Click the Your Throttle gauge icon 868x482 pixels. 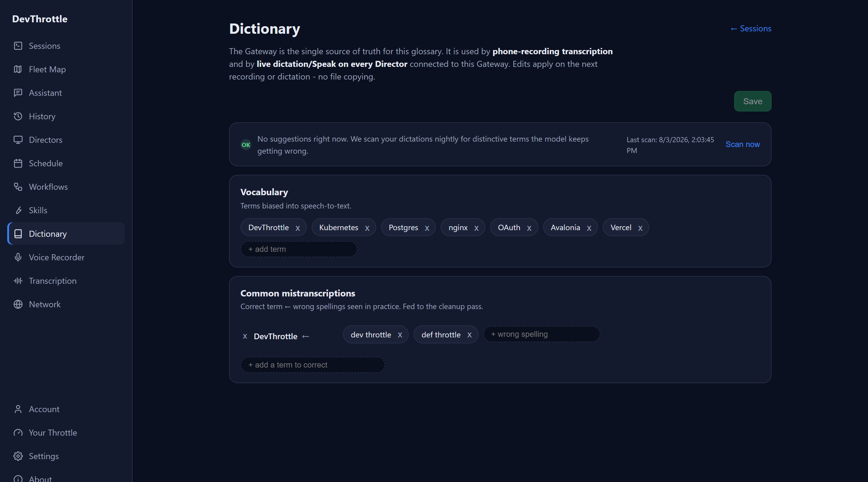click(x=18, y=433)
